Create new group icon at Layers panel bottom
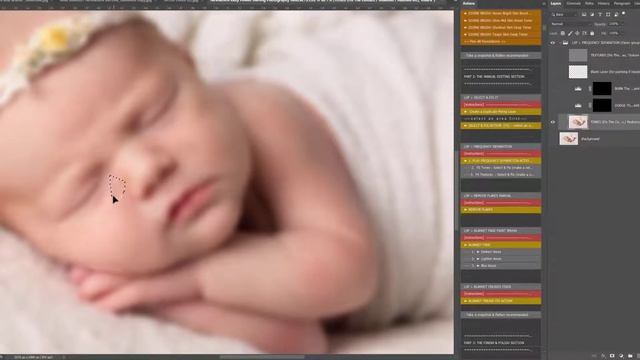Screen dimensions: 640x360 click(630, 356)
